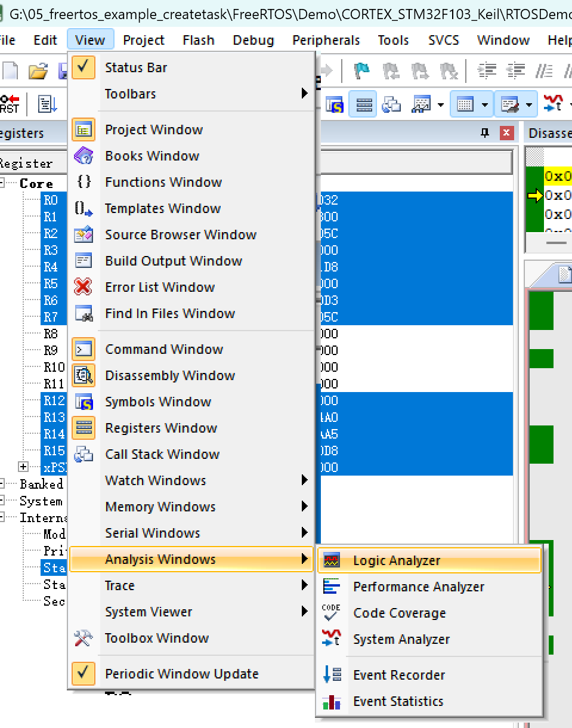Screen dimensions: 572x728
Task: Open the Project menu
Action: 144,40
